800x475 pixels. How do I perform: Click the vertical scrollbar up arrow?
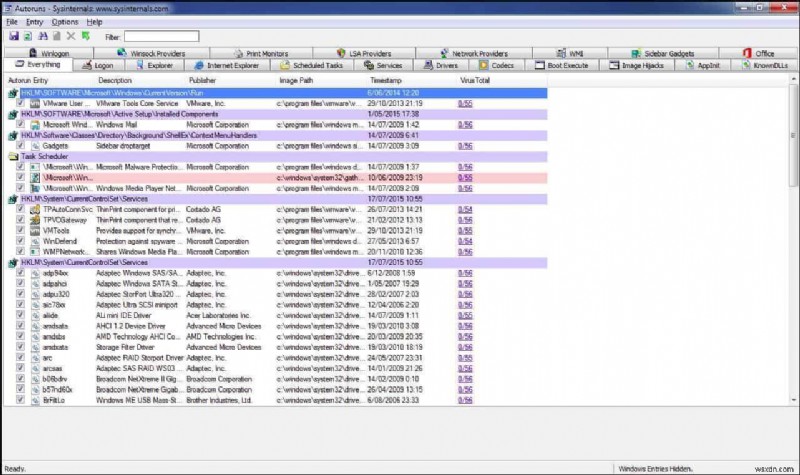coord(793,79)
